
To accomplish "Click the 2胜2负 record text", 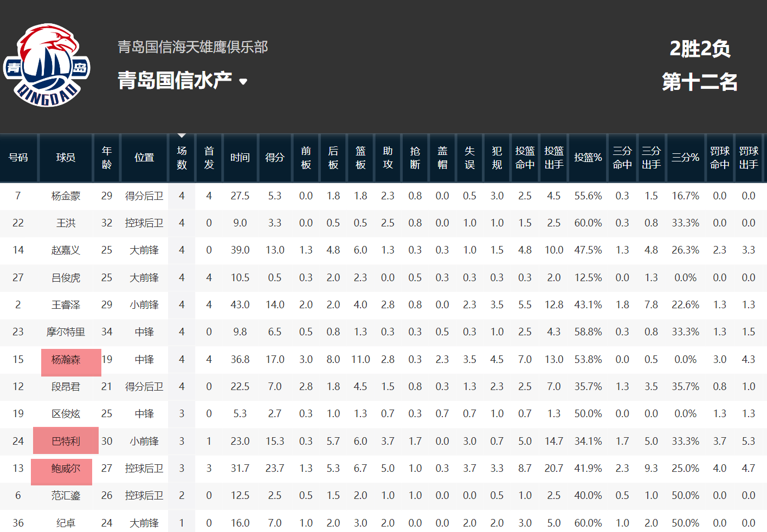I will tap(700, 49).
